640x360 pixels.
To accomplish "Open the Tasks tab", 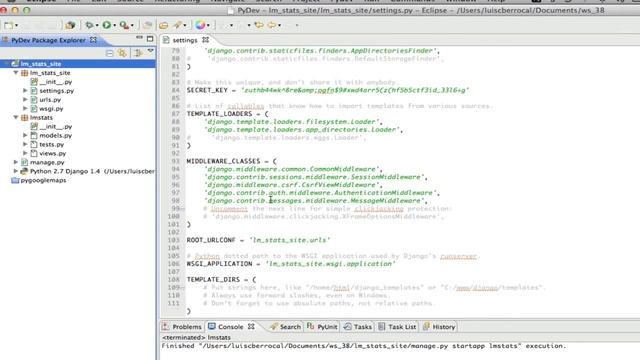I will tap(358, 327).
